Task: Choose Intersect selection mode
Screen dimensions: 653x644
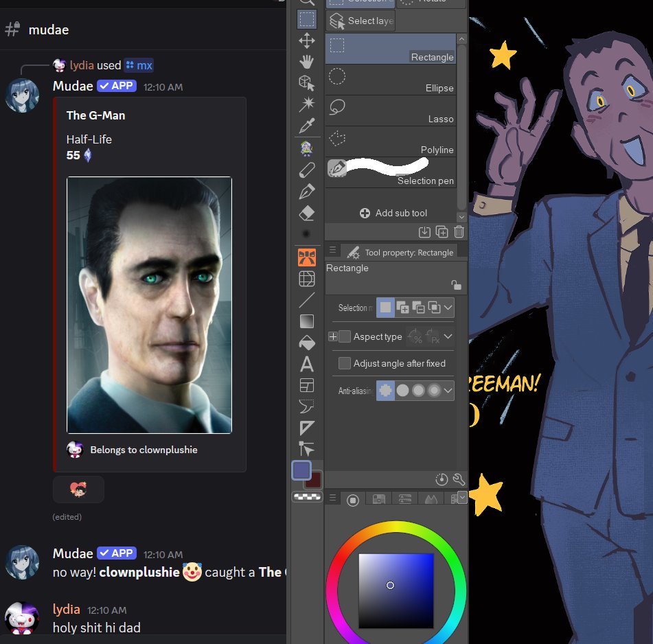Action: coord(434,308)
